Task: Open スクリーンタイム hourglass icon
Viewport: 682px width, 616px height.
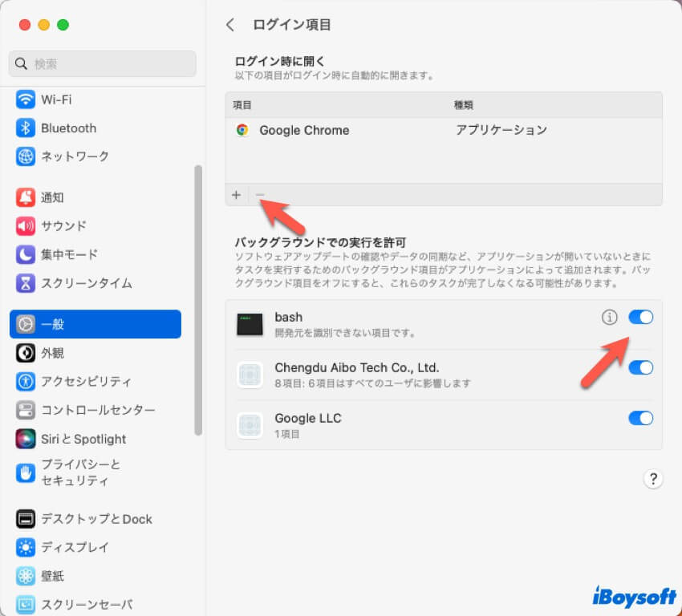Action: [x=25, y=283]
